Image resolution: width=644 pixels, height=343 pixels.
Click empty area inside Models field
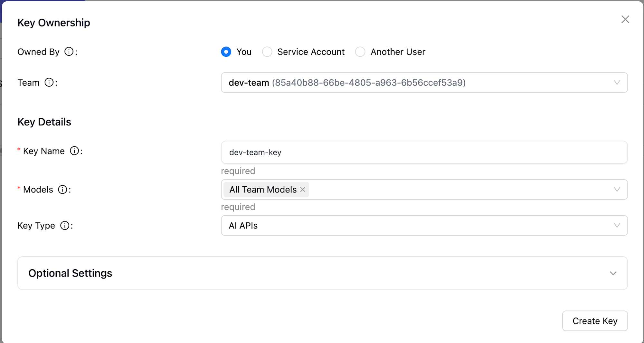[x=451, y=190]
